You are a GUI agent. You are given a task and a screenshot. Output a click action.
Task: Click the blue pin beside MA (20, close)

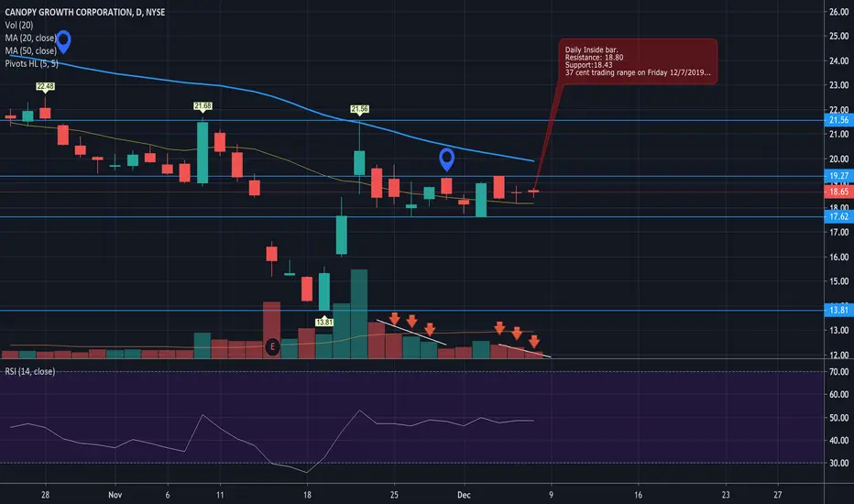coord(64,41)
